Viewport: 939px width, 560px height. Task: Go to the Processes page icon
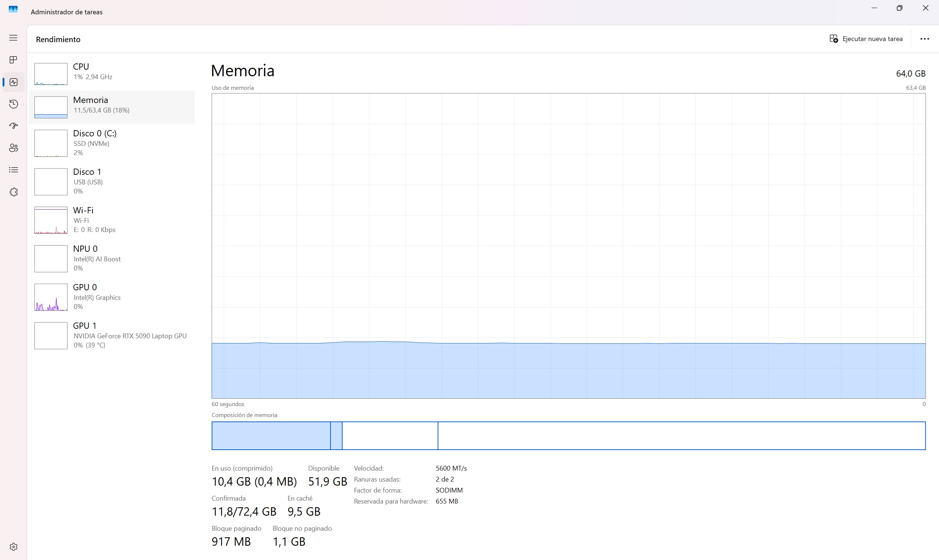click(13, 60)
